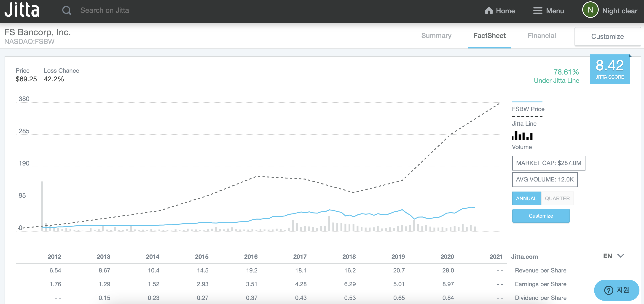Click the AVG VOLUME: 12.0K box

point(545,180)
